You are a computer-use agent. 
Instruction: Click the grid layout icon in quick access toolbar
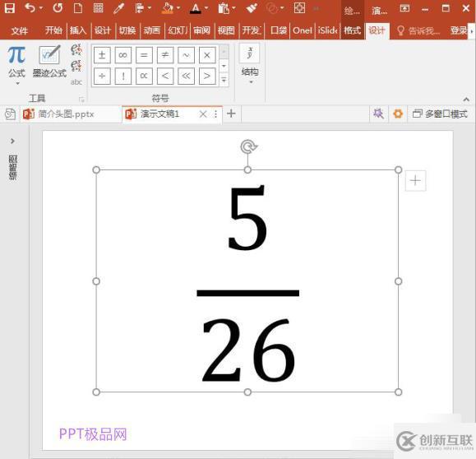(x=98, y=8)
